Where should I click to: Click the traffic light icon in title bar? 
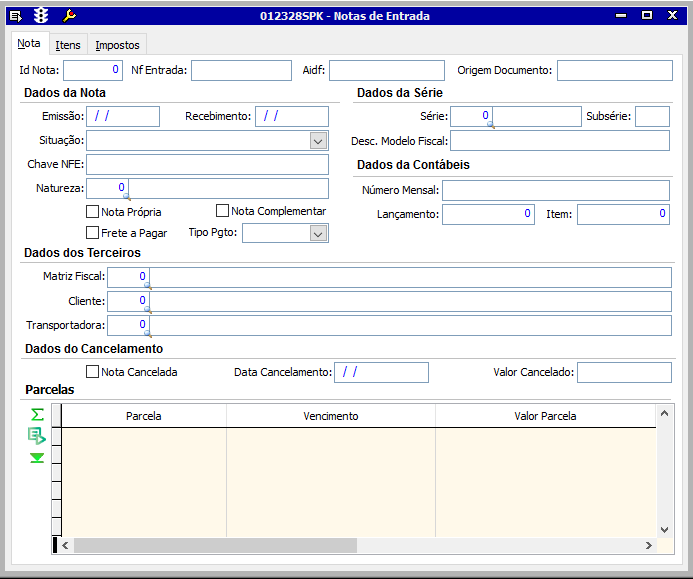click(41, 15)
